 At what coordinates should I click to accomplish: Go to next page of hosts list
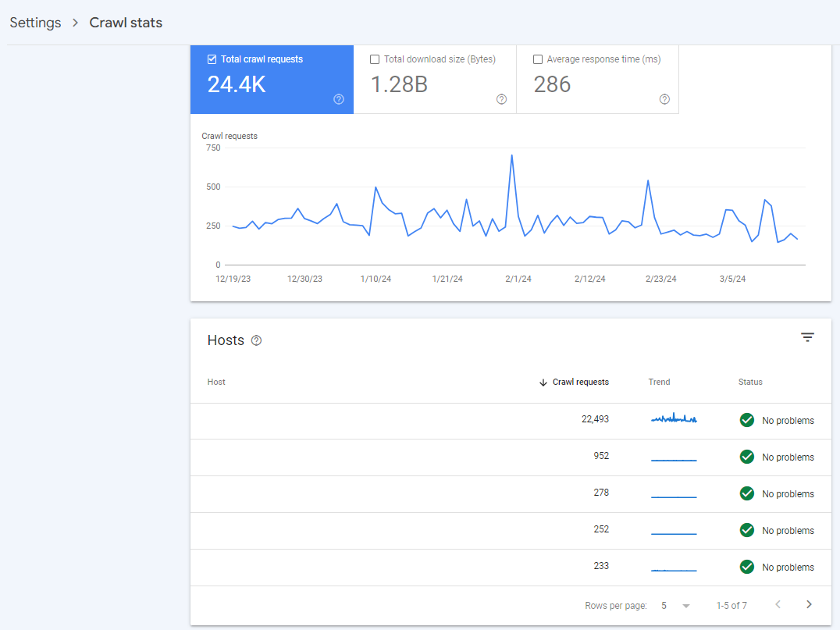click(809, 603)
